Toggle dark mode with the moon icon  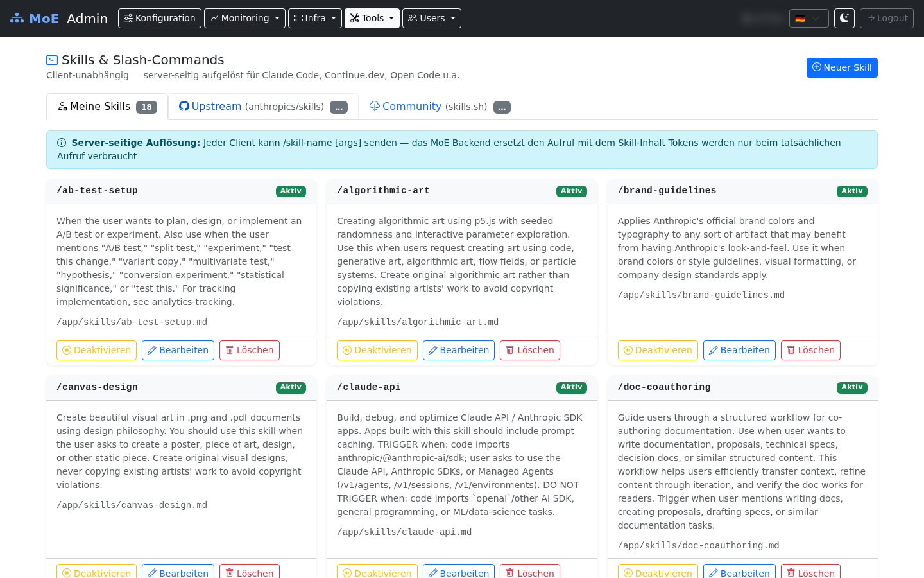(844, 18)
